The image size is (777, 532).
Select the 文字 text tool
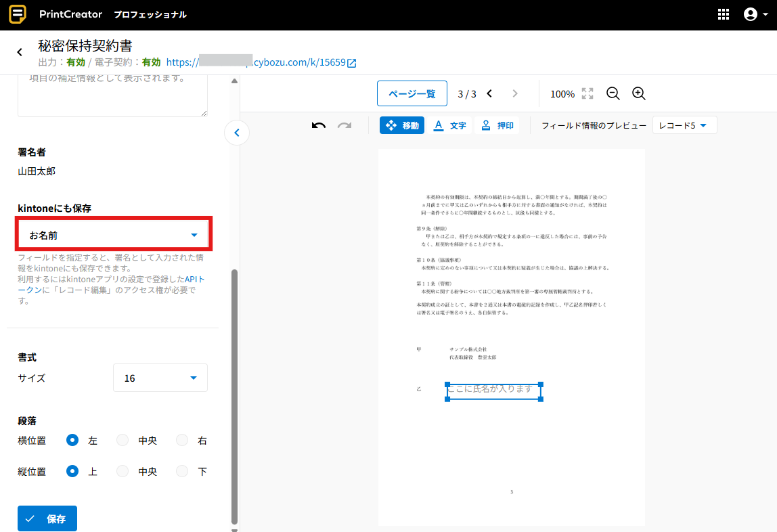[450, 125]
